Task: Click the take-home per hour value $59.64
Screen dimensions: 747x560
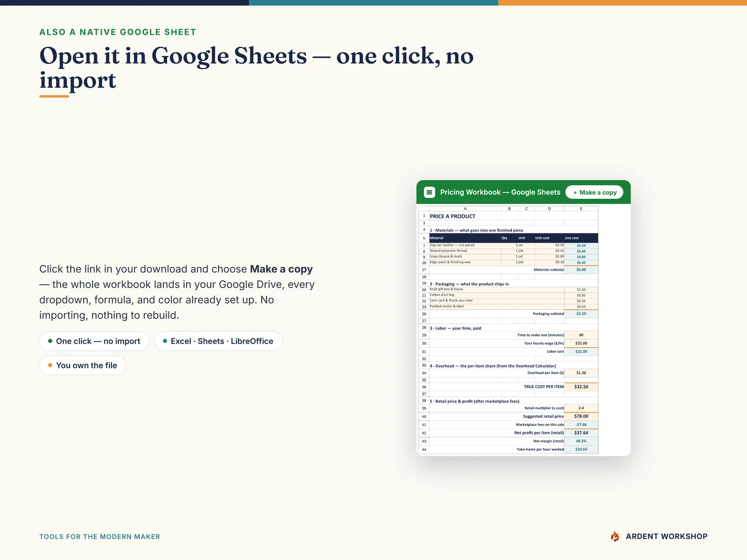Action: [581, 449]
